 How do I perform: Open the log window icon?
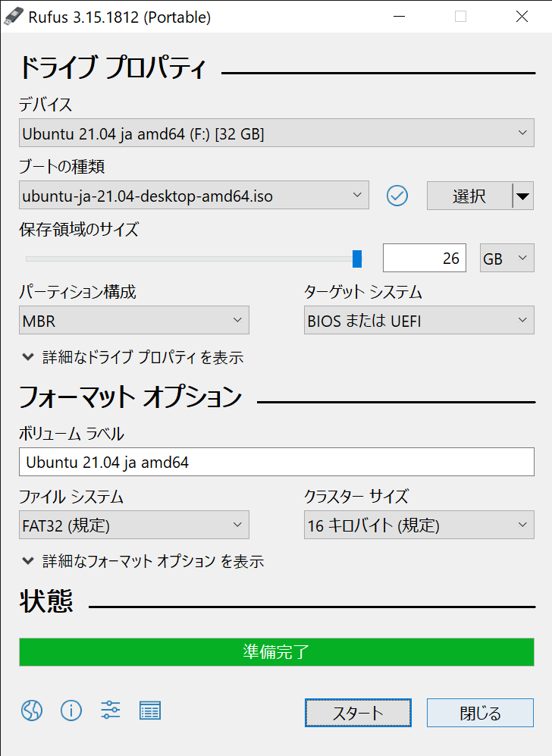[x=150, y=711]
